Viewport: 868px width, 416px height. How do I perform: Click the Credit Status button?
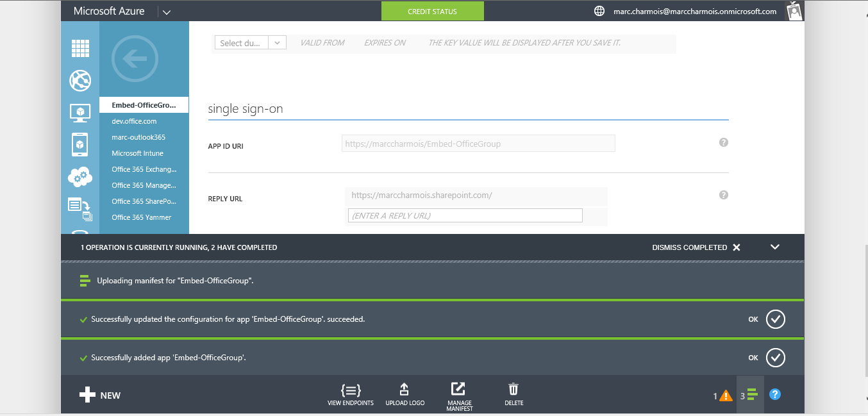[433, 12]
